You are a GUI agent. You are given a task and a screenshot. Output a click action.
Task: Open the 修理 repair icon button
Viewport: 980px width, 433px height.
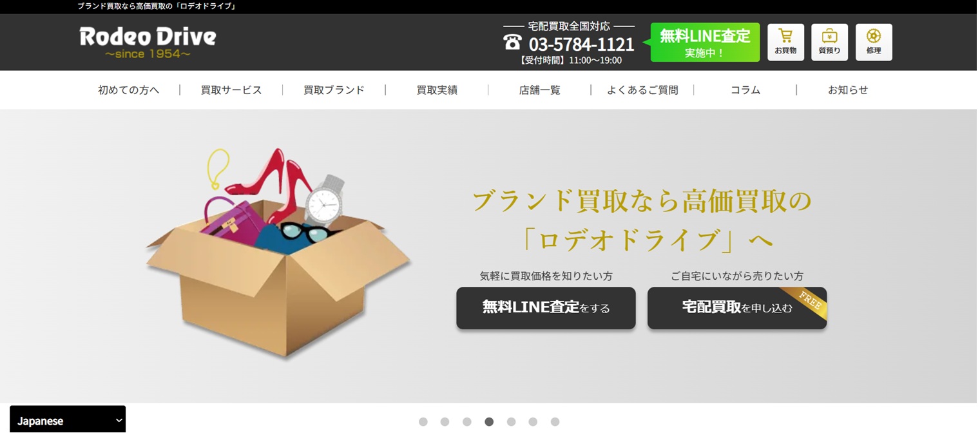[874, 43]
